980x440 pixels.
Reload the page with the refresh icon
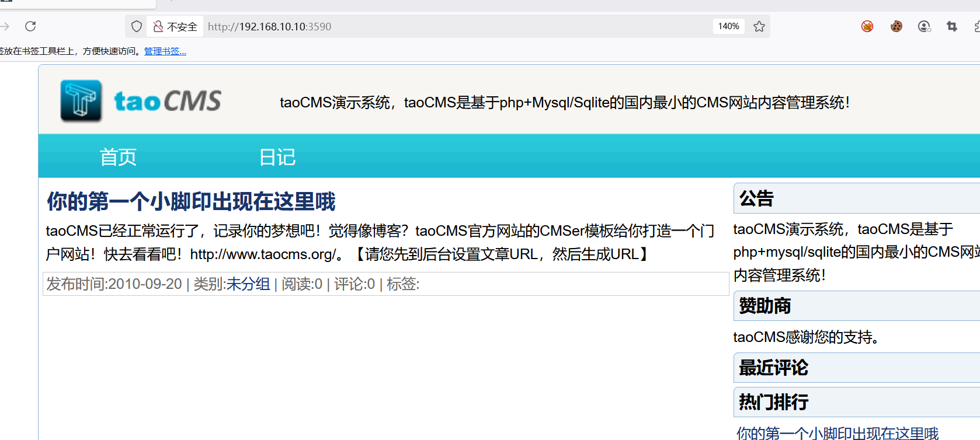tap(30, 26)
